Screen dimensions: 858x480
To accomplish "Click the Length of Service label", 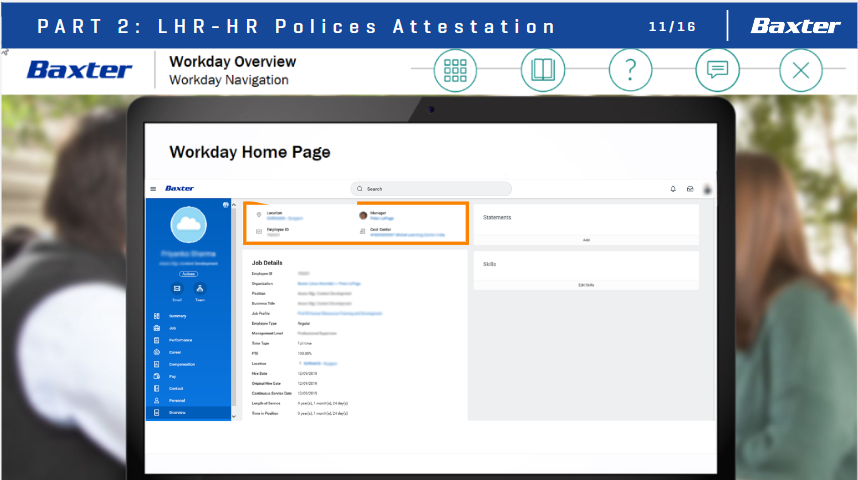I will [266, 403].
